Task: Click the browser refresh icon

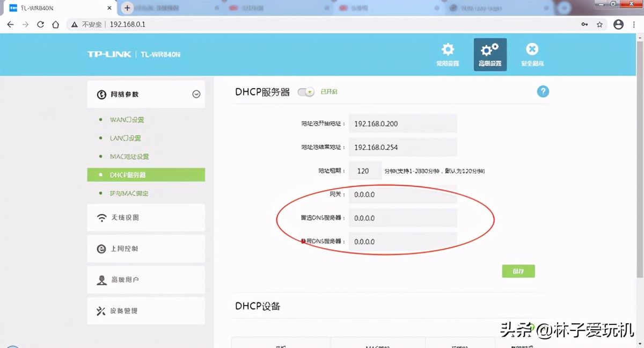Action: (40, 24)
